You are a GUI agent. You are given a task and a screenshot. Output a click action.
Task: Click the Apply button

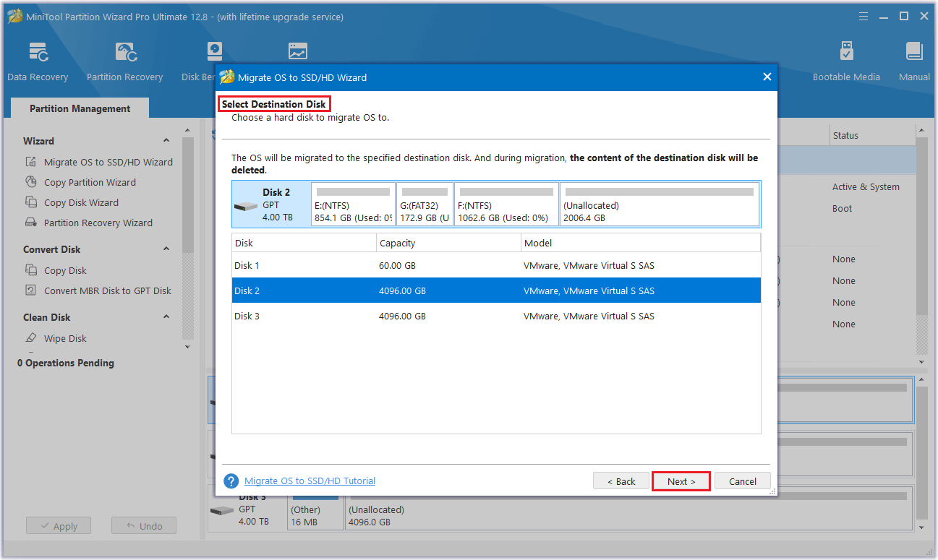(58, 526)
